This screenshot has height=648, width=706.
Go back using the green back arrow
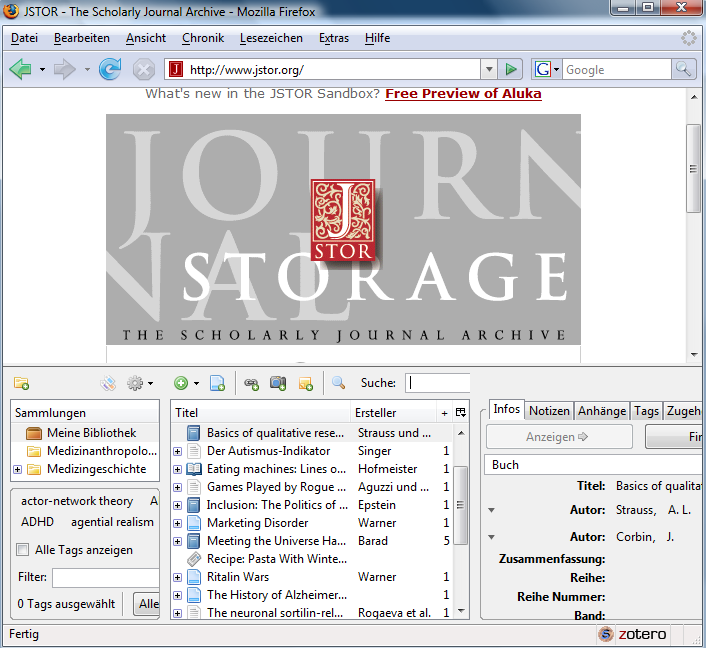pyautogui.click(x=21, y=69)
